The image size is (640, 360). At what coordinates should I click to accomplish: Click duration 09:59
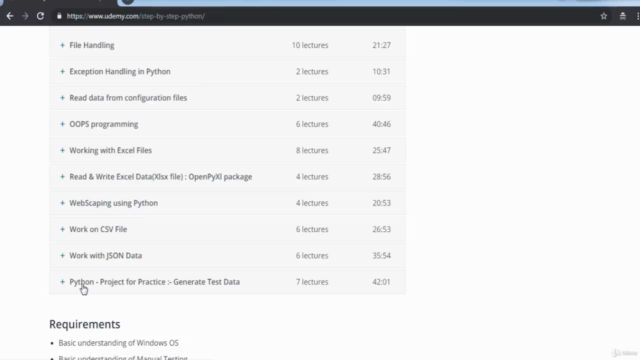(381, 98)
